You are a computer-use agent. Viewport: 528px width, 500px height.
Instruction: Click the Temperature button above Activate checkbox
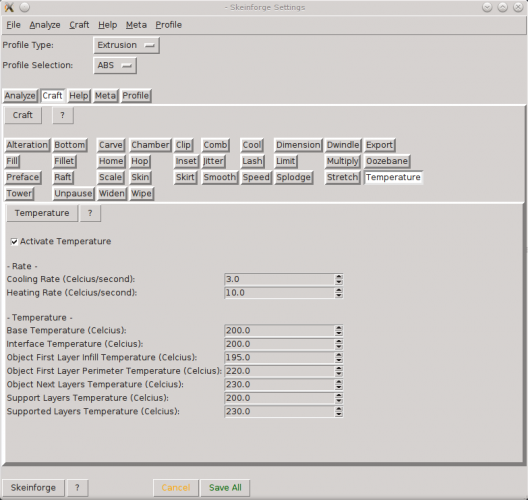(x=42, y=213)
